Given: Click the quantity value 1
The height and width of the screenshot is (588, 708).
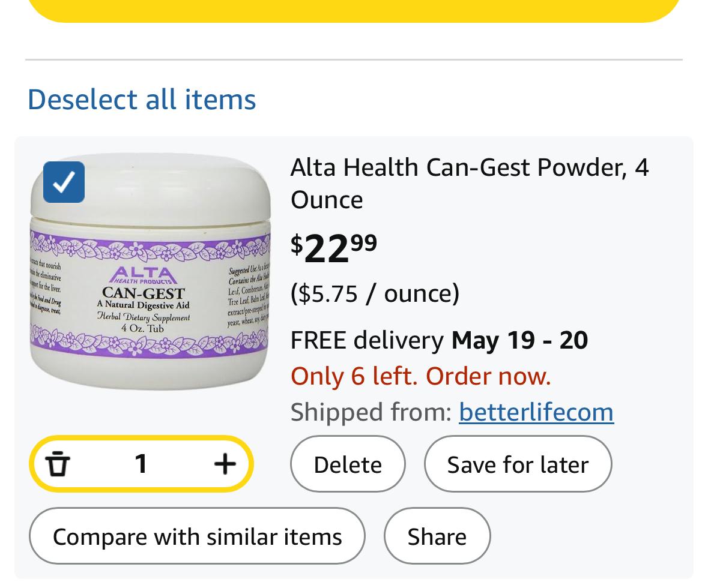Looking at the screenshot, I should [x=141, y=464].
